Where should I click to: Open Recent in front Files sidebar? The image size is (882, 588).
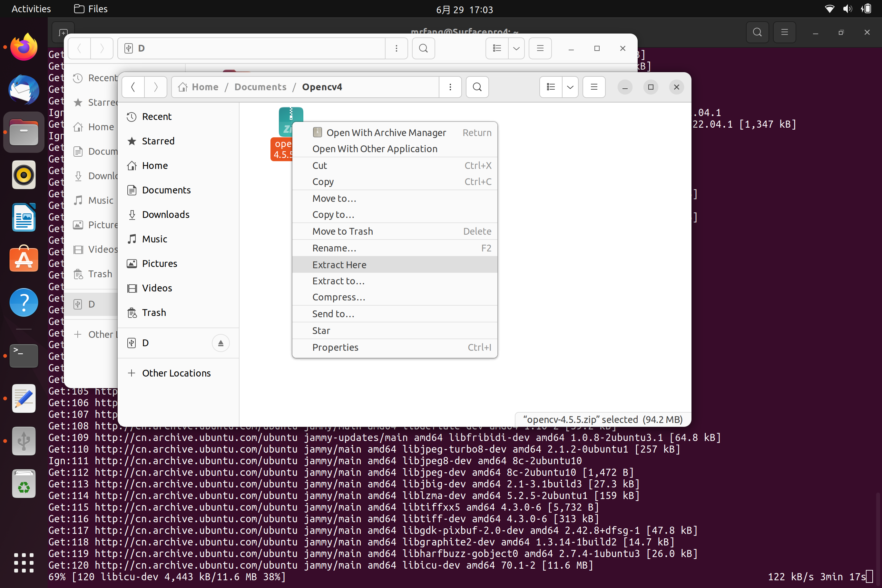pyautogui.click(x=179, y=117)
